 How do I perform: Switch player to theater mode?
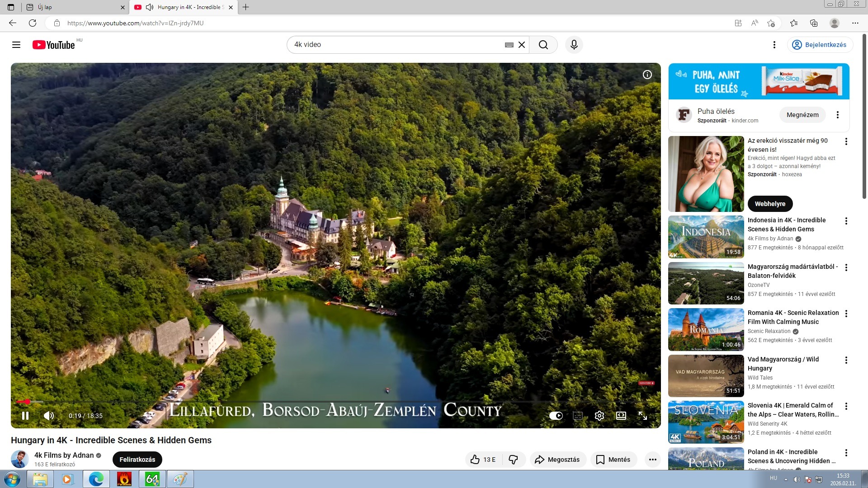pyautogui.click(x=621, y=416)
